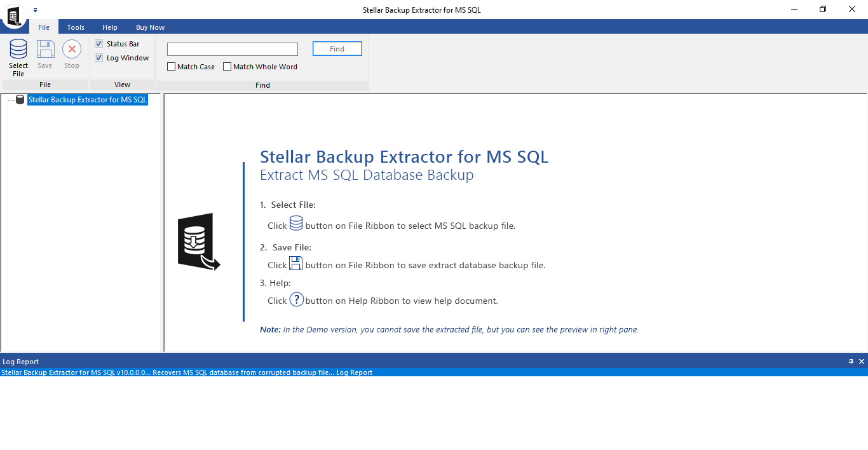Viewport: 868px width, 450px height.
Task: Close the Log Report panel
Action: [862, 361]
